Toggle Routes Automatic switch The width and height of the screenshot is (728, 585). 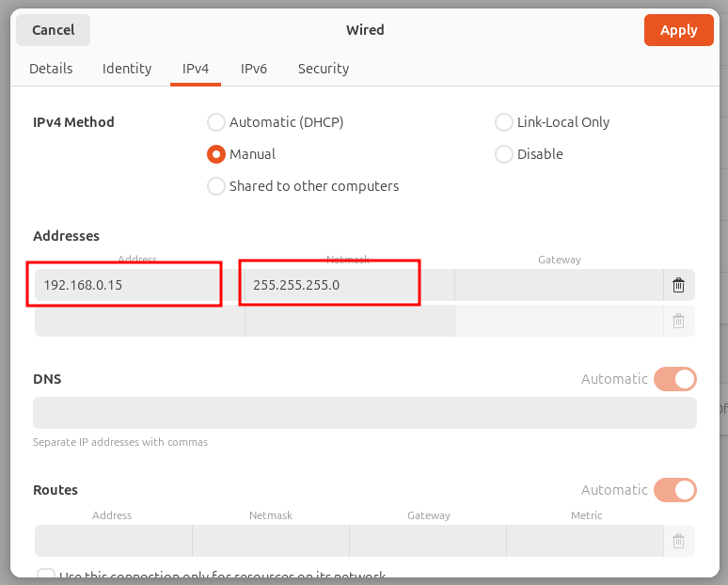(675, 490)
